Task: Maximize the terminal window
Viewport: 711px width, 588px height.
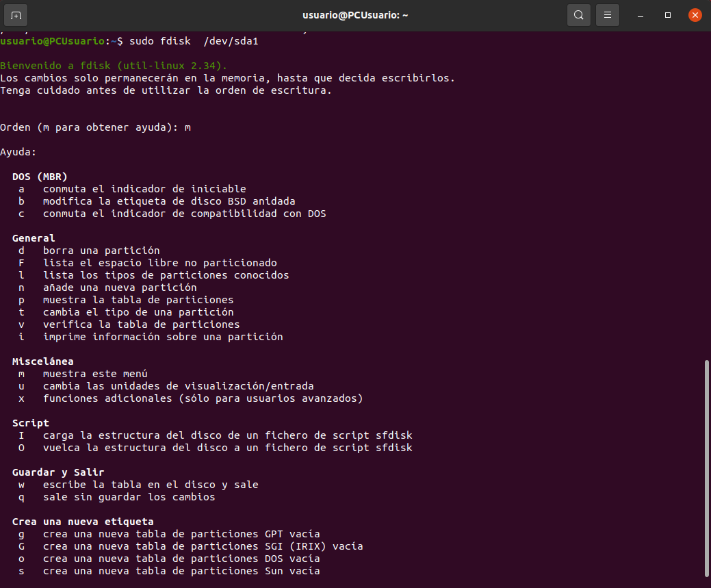Action: click(668, 15)
